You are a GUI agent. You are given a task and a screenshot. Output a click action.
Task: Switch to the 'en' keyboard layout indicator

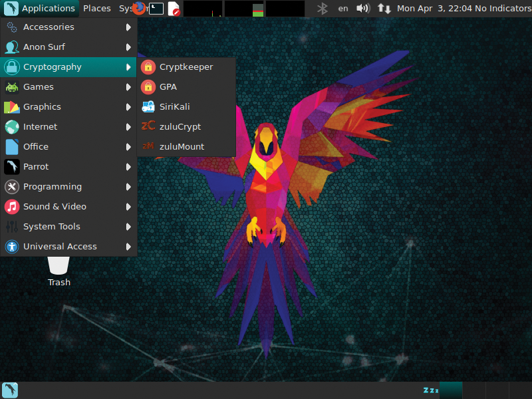coord(343,8)
